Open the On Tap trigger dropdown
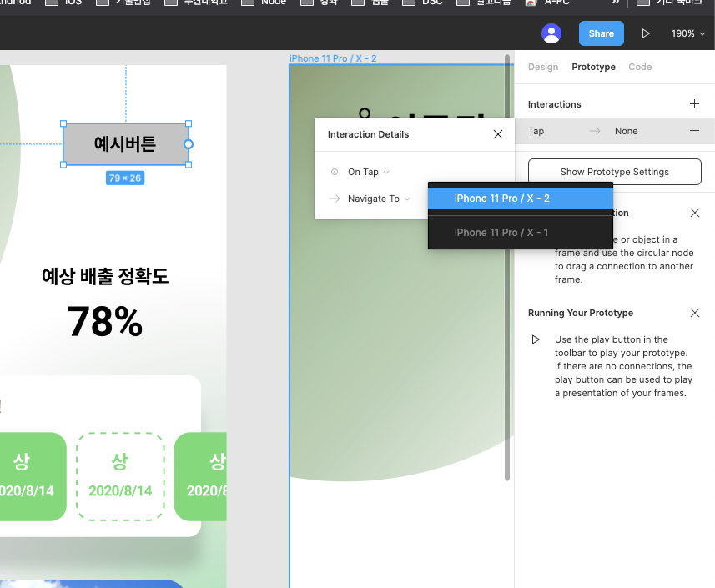This screenshot has width=715, height=588. (x=369, y=172)
